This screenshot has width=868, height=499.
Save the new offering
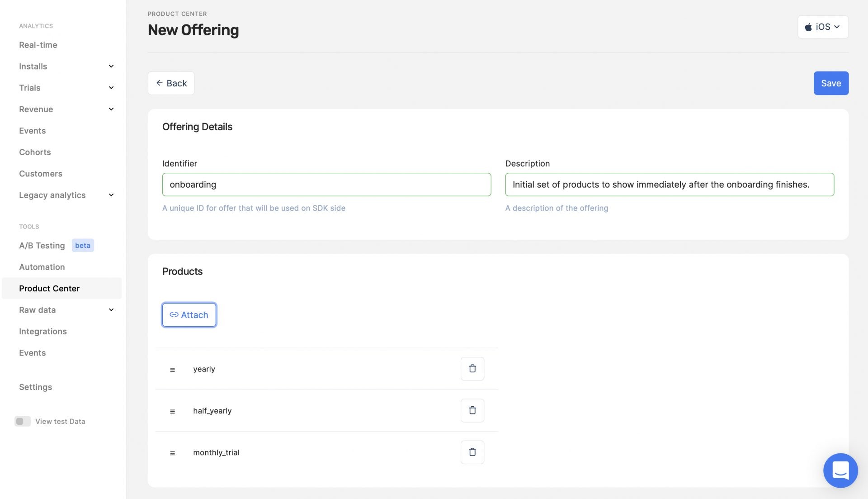tap(831, 83)
